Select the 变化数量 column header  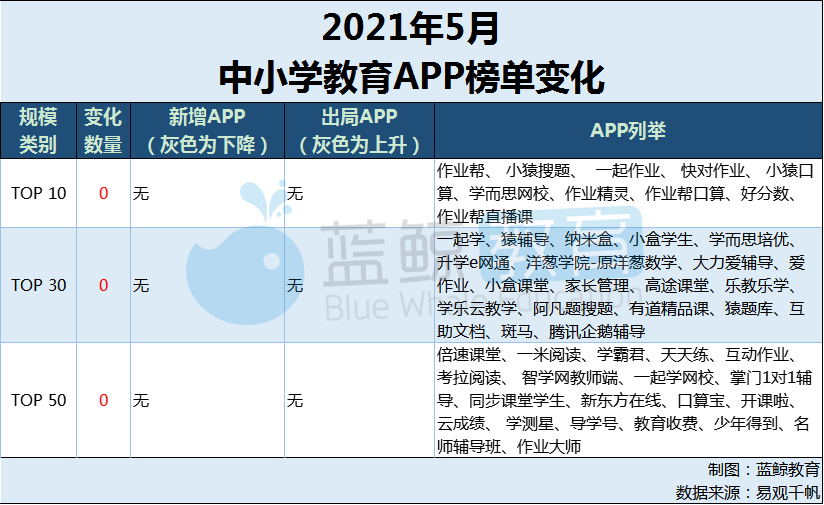[103, 130]
